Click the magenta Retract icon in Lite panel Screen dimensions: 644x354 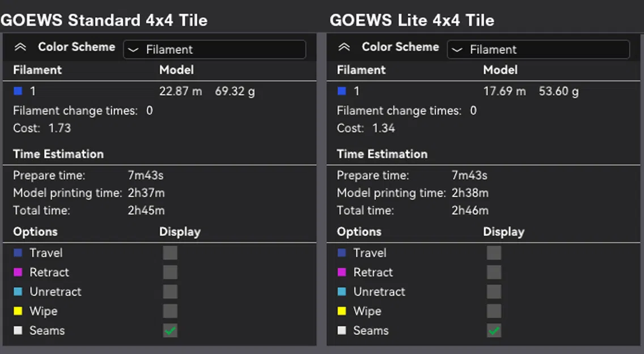[342, 272]
